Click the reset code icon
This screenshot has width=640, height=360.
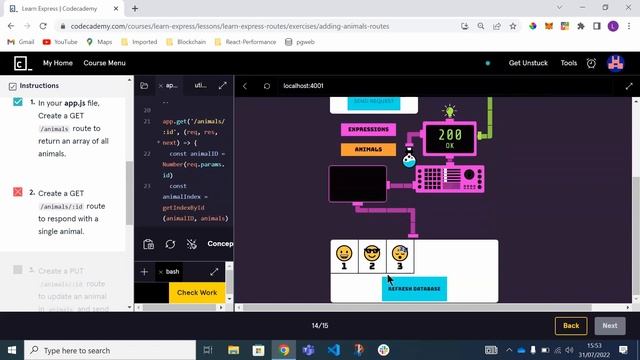pos(170,244)
